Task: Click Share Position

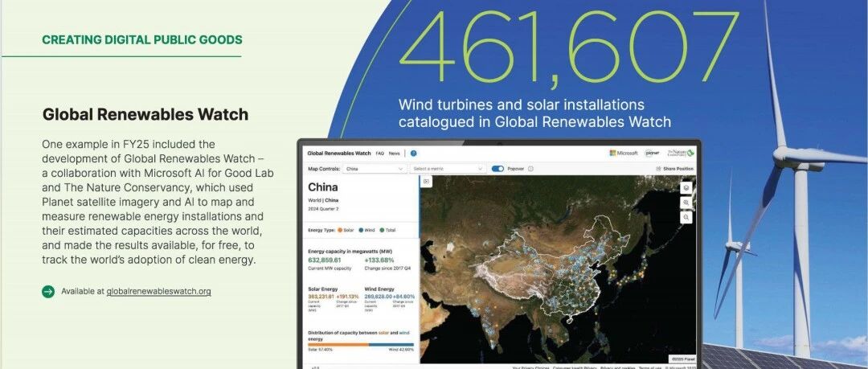Action: 674,169
